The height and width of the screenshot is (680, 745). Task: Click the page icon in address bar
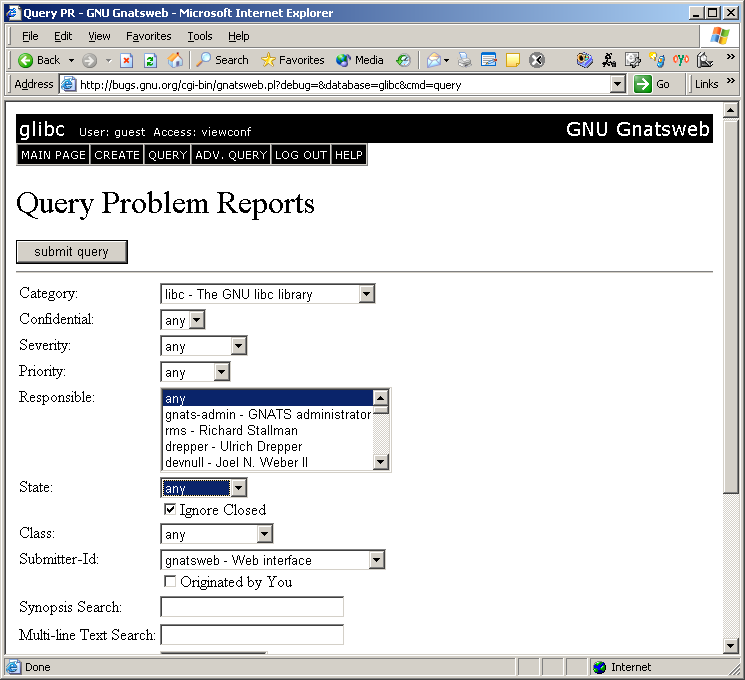[x=69, y=85]
